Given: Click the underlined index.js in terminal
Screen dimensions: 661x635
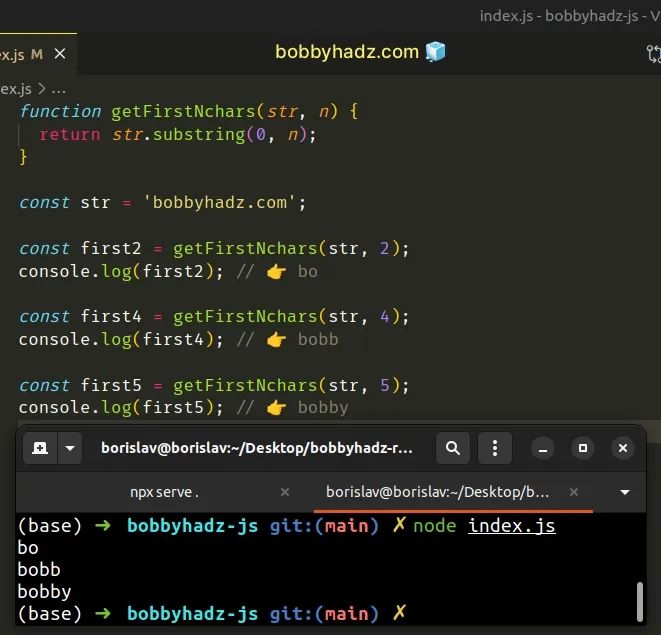Looking at the screenshot, I should 511,526.
